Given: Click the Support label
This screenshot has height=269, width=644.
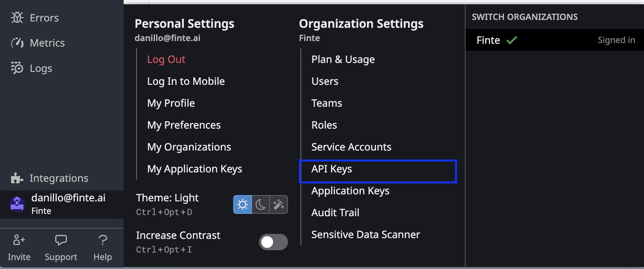Looking at the screenshot, I should coord(61,257).
